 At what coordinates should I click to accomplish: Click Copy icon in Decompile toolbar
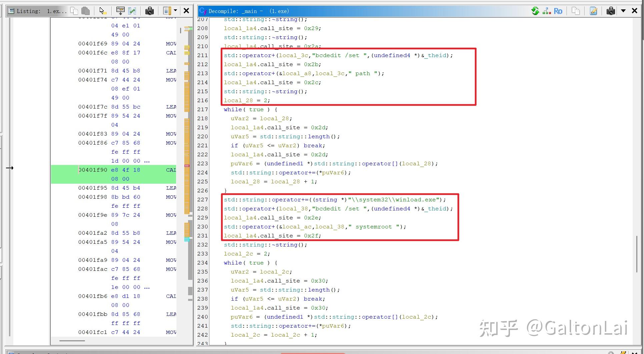pos(576,11)
